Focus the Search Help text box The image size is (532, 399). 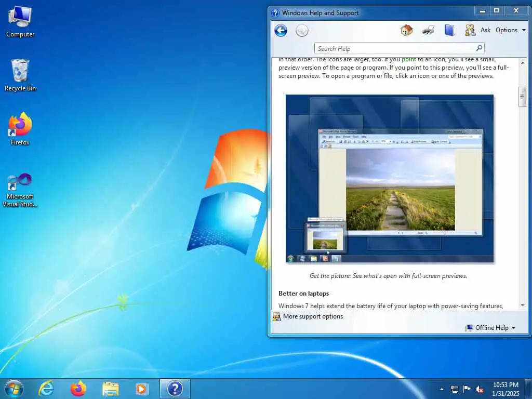[395, 48]
